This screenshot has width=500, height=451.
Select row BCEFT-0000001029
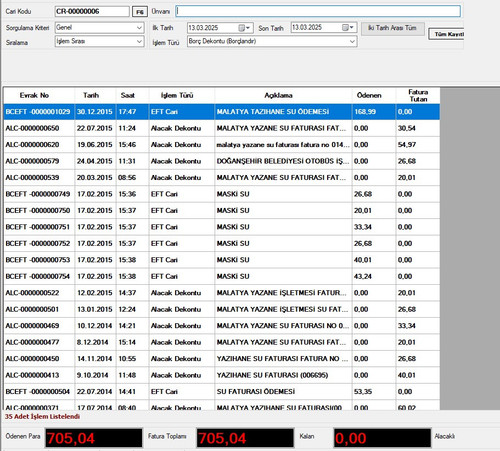pyautogui.click(x=222, y=112)
